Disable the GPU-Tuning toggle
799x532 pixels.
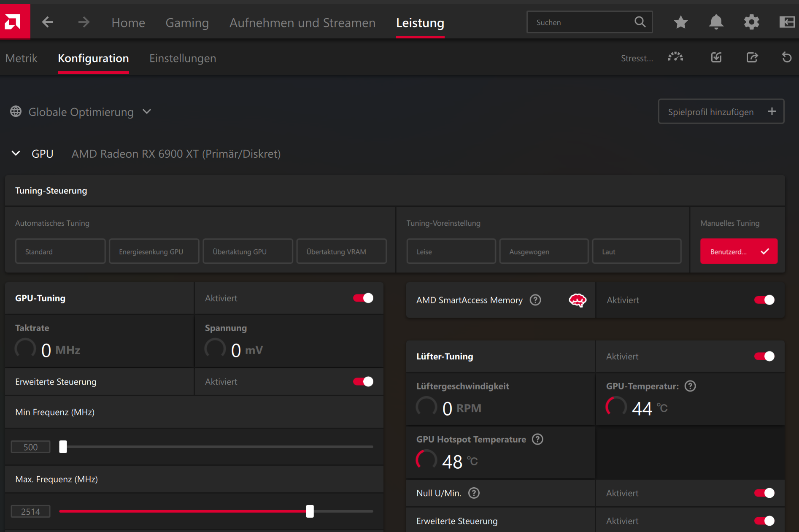pyautogui.click(x=363, y=298)
